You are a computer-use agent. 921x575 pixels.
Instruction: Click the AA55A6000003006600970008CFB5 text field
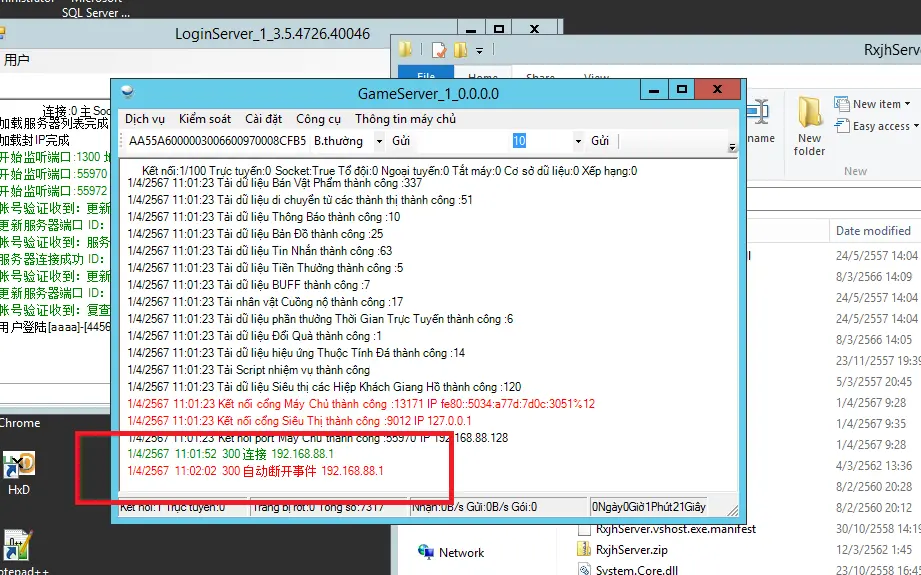tap(217, 141)
